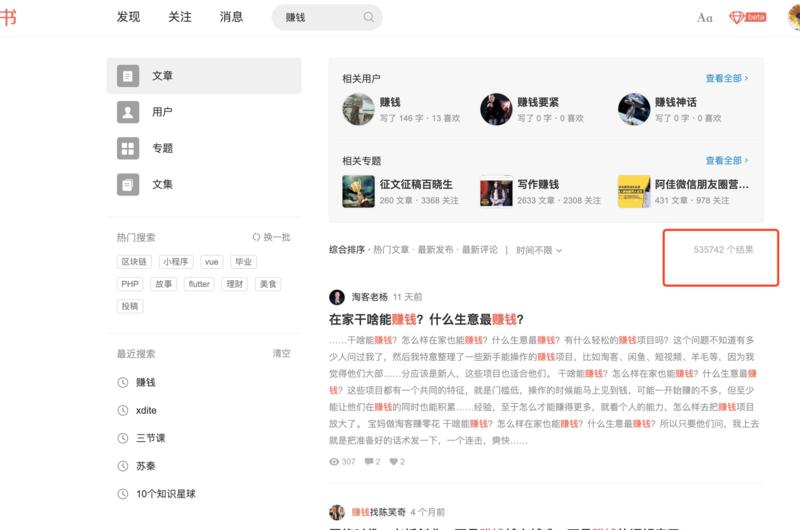Choose recent search 10个知识星球
Image resolution: width=800 pixels, height=530 pixels.
tap(166, 494)
